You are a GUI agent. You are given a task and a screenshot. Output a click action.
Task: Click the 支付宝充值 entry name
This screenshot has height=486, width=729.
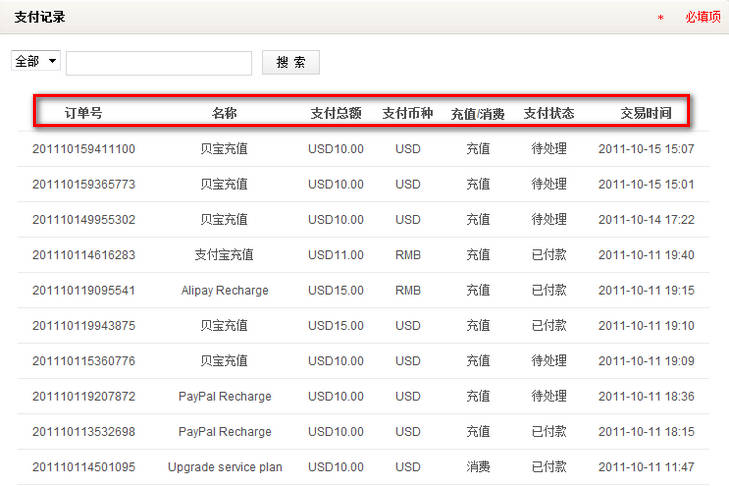(x=225, y=255)
